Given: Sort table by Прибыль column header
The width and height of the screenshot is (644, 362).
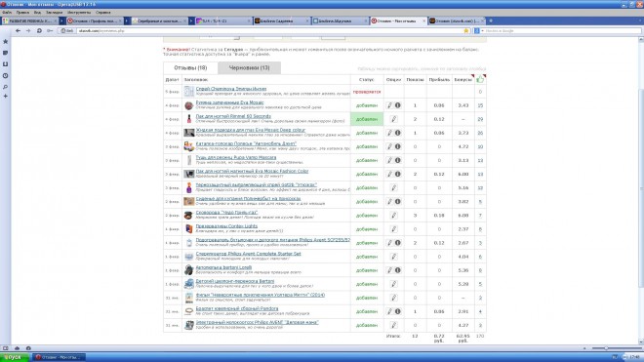Looking at the screenshot, I should tap(439, 79).
